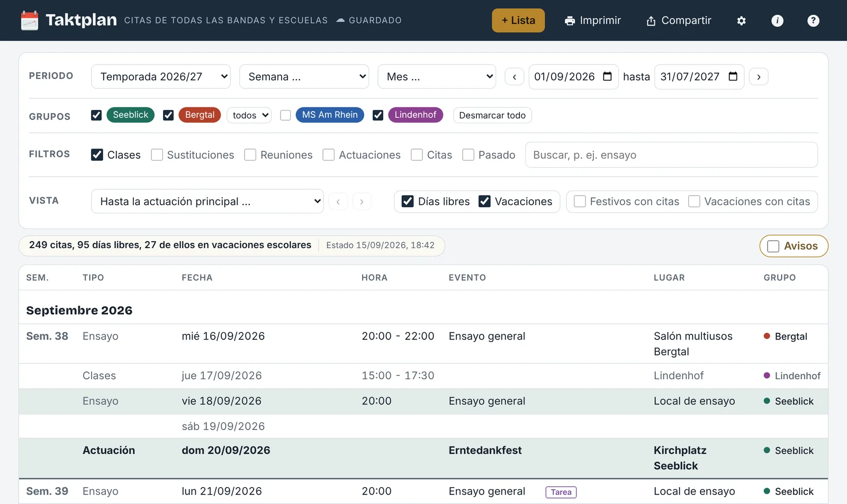Enable Vacaciones con citas checkbox
The width and height of the screenshot is (847, 504).
coord(694,201)
